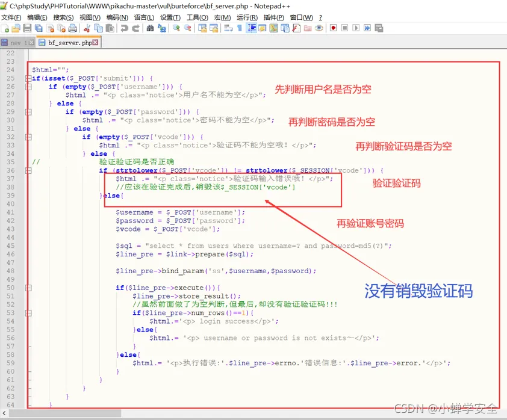Click the horizontal scrollbar thumb

65,413
